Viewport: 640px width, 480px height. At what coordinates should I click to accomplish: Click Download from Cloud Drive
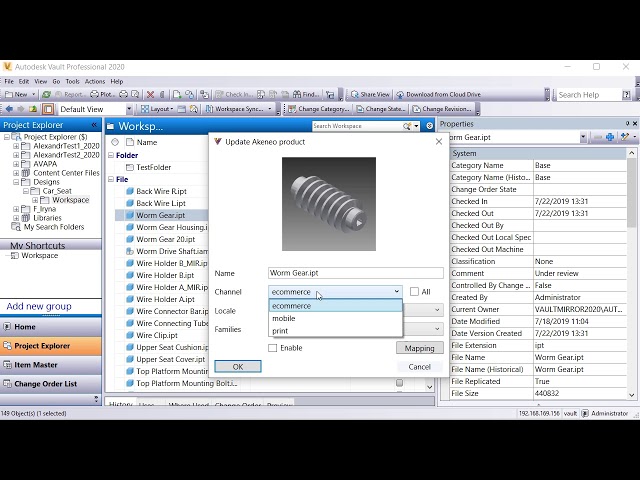click(x=438, y=95)
